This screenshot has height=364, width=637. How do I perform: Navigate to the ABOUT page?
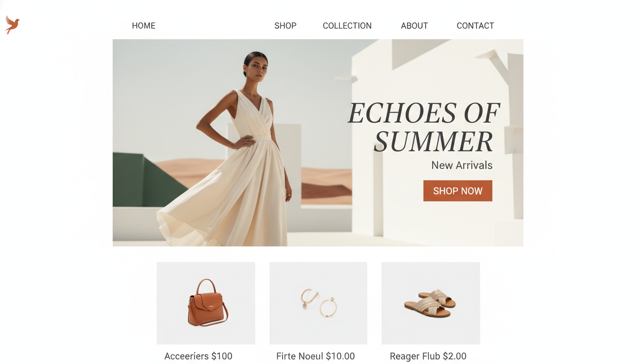coord(414,26)
